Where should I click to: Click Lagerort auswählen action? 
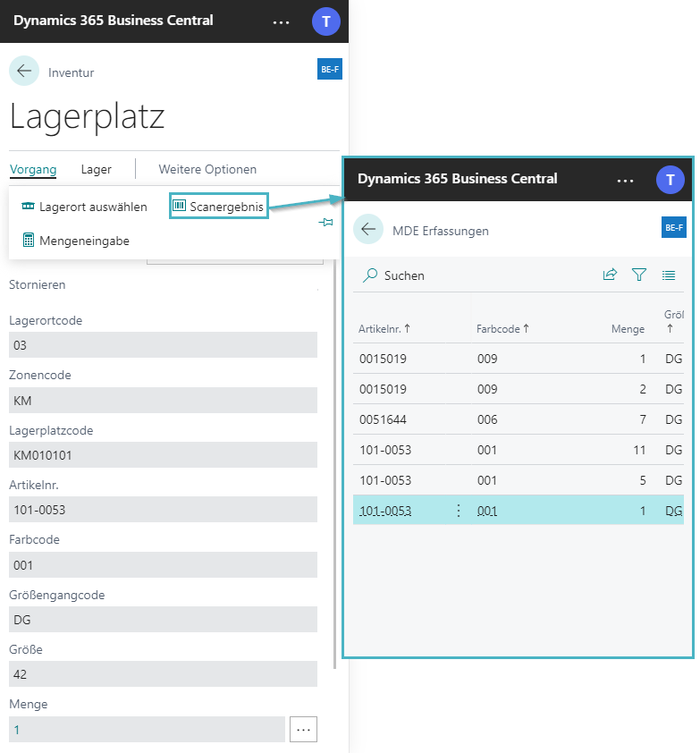[85, 207]
